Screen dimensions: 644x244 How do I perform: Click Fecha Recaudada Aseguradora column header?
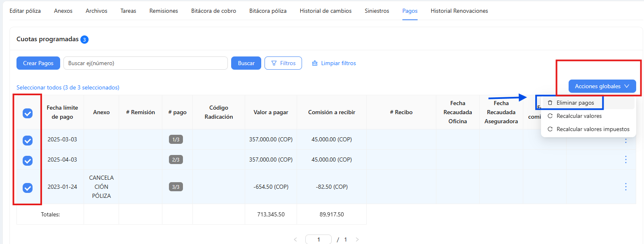501,112
